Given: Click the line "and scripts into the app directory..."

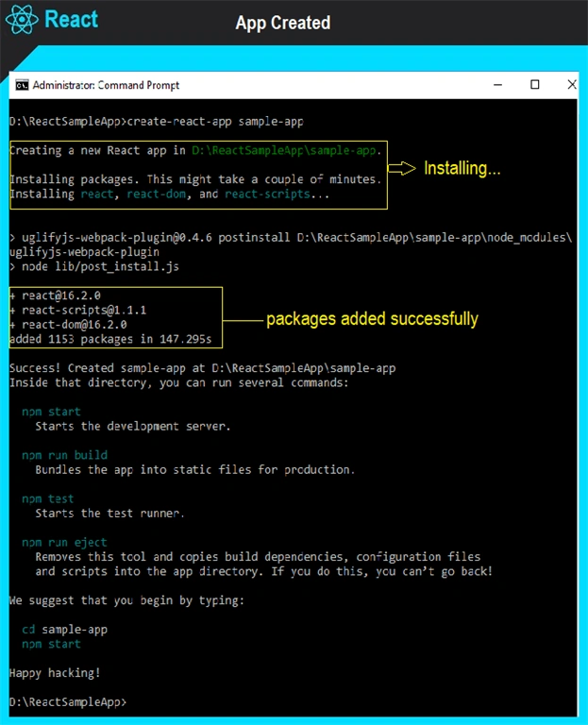Looking at the screenshot, I should tap(264, 571).
